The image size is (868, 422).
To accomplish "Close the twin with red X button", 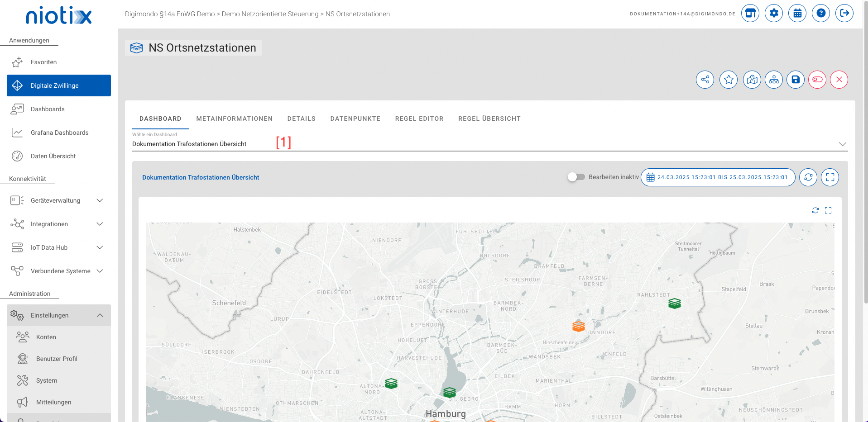I will 839,80.
